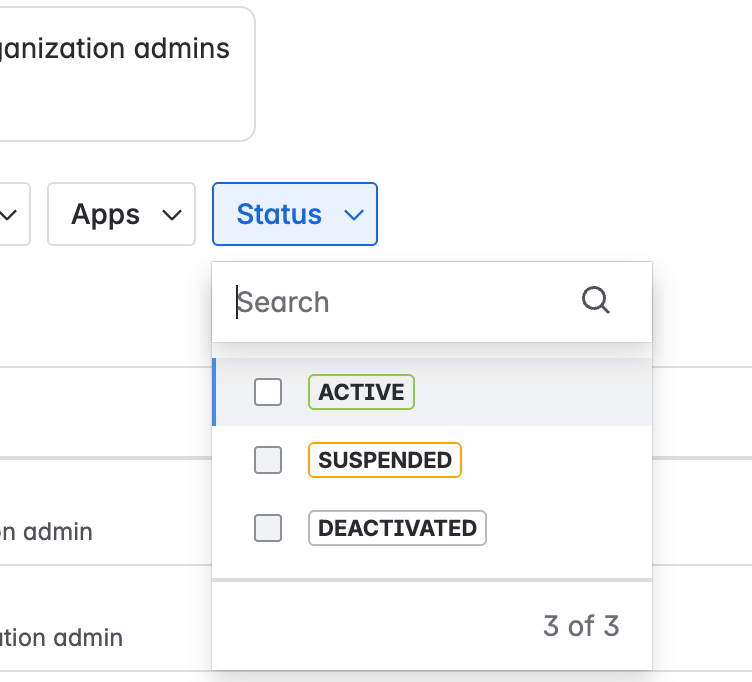
Task: Tick the DEACTIVATED checkbox
Action: (x=268, y=528)
